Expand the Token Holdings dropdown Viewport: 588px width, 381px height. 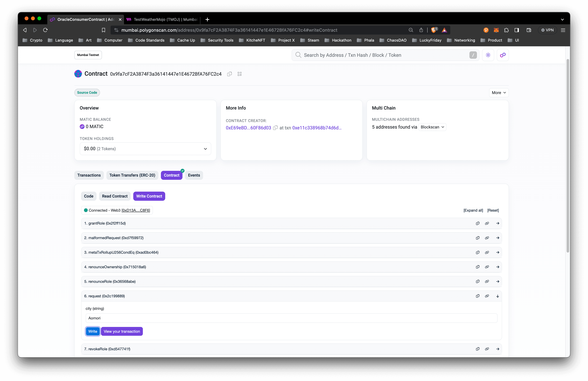click(145, 149)
